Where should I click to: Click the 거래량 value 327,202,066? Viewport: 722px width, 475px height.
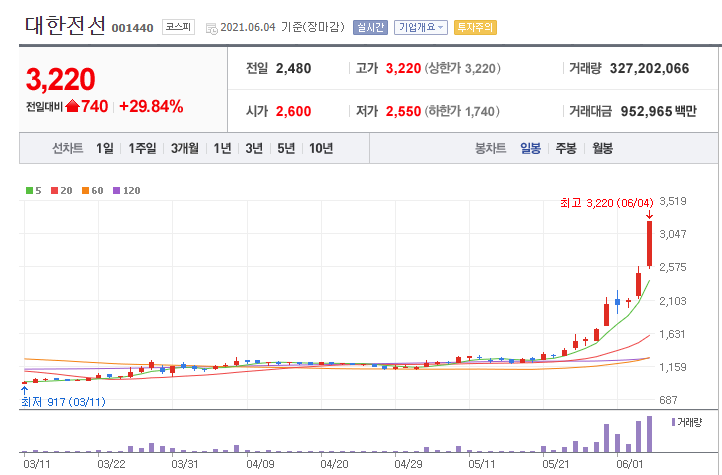649,69
